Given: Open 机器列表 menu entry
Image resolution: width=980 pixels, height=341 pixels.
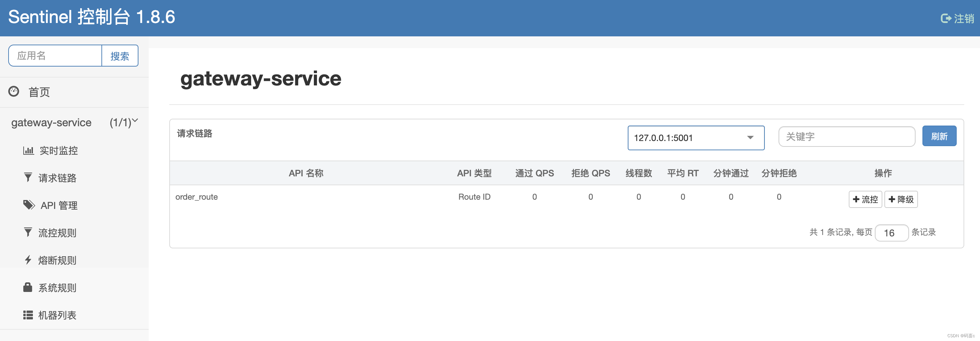Looking at the screenshot, I should click(58, 315).
